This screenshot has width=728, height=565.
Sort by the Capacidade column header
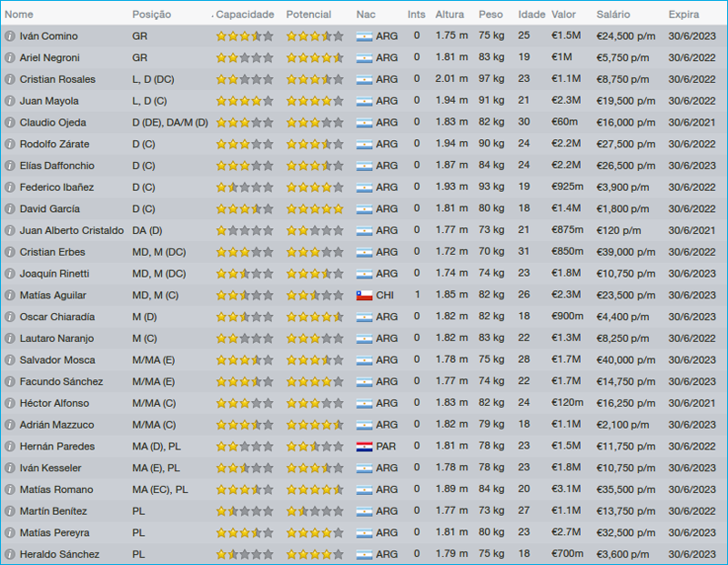tap(244, 15)
